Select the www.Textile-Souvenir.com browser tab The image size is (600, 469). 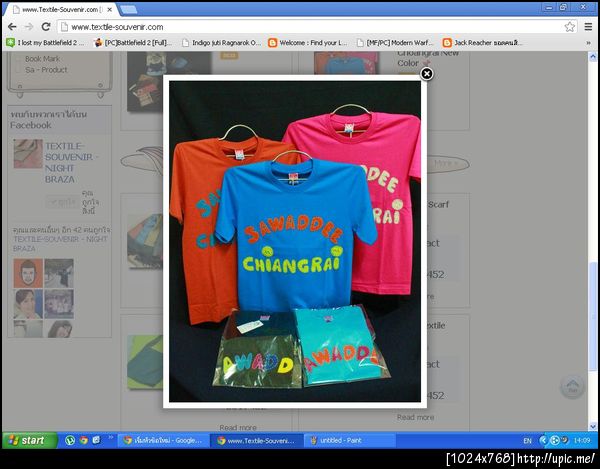61,10
